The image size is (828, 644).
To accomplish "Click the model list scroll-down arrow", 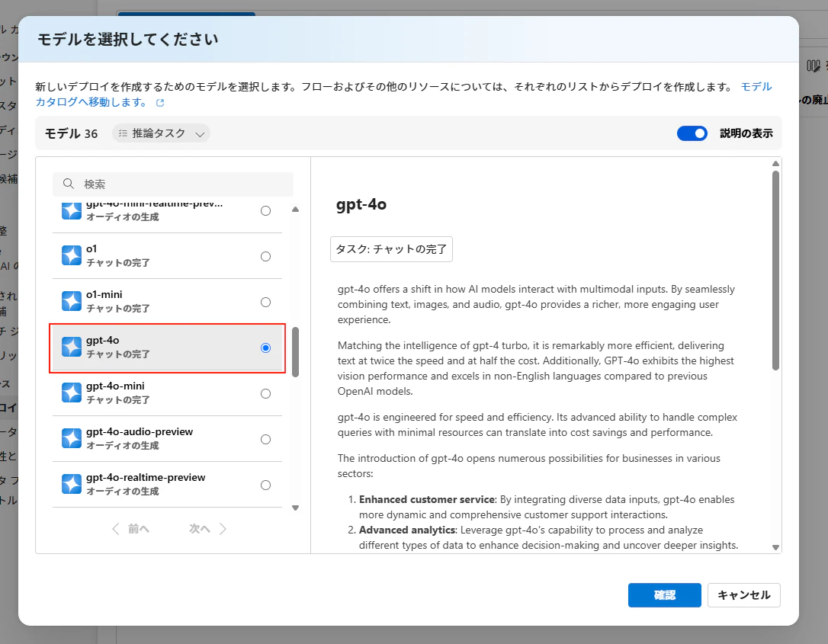I will point(295,508).
